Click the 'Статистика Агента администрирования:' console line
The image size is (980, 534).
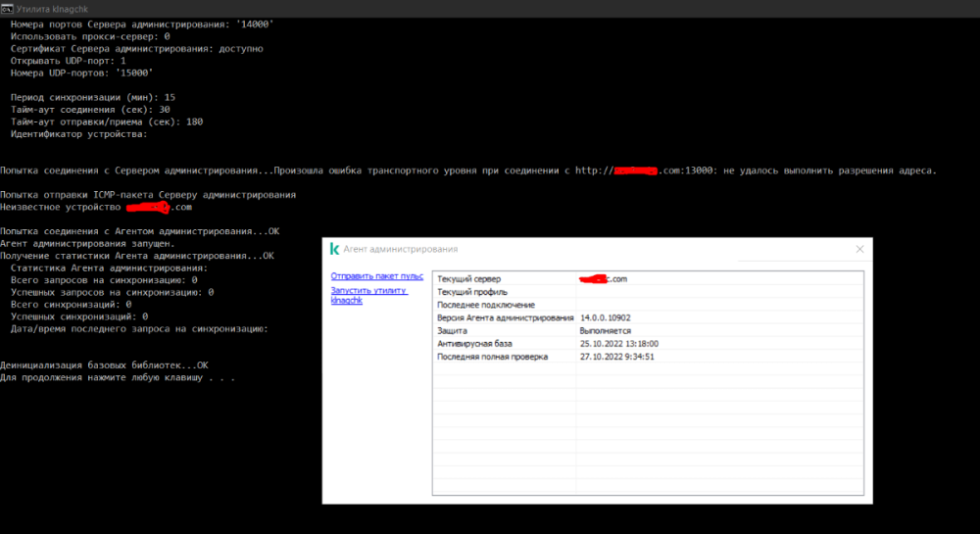tap(110, 267)
